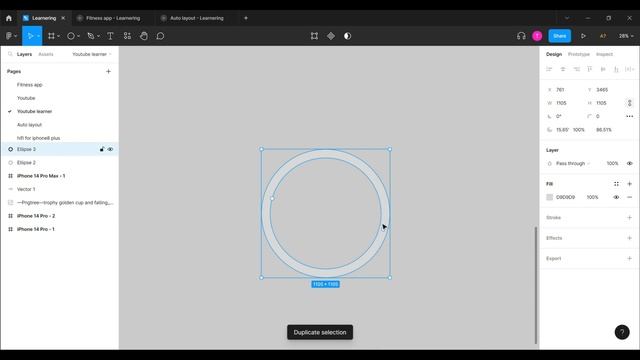Add a stroke to the selection
This screenshot has height=360, width=640.
pyautogui.click(x=629, y=218)
